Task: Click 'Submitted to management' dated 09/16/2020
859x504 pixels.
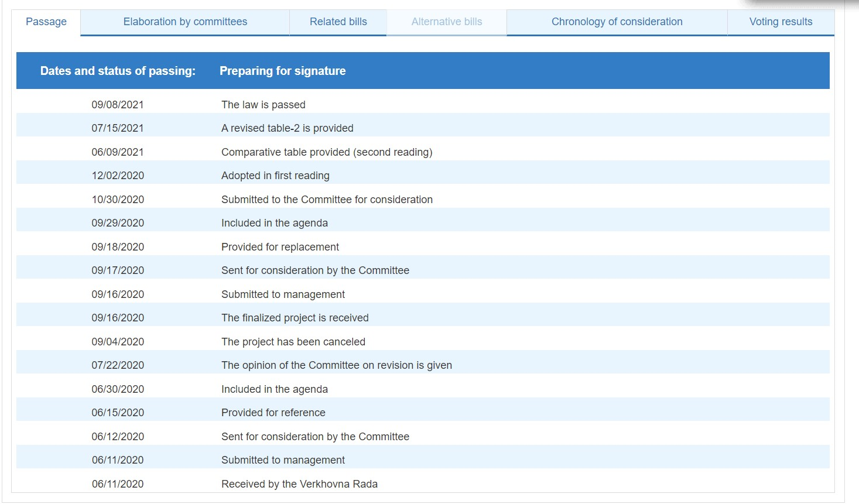Action: pos(283,294)
